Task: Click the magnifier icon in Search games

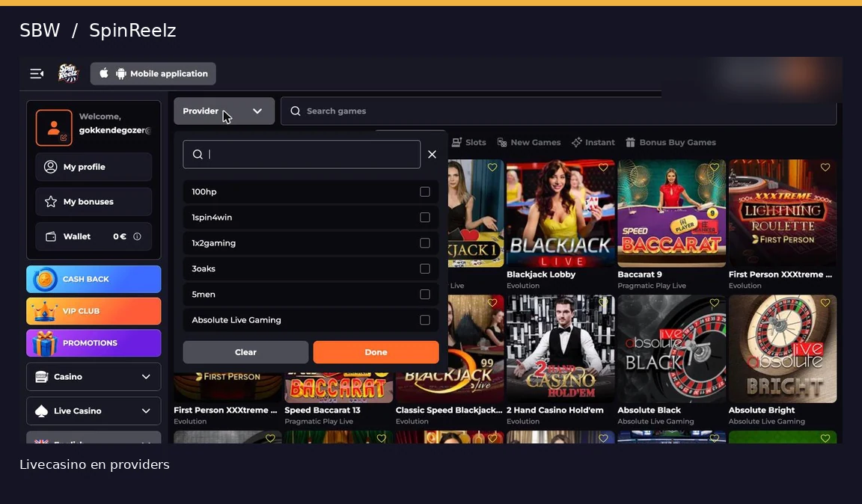Action: tap(296, 111)
